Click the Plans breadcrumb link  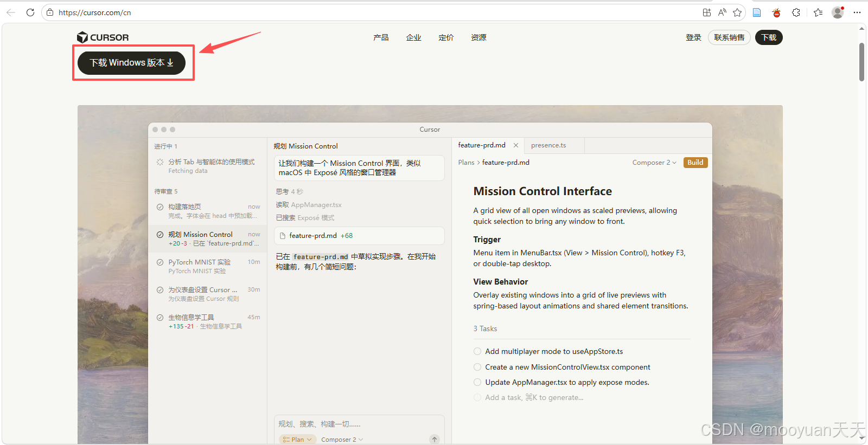coord(466,163)
